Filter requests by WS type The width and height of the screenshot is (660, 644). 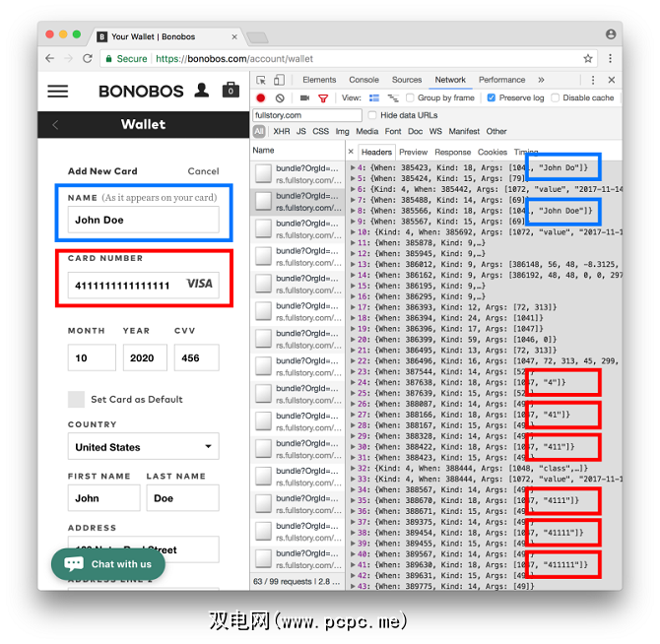(x=435, y=132)
